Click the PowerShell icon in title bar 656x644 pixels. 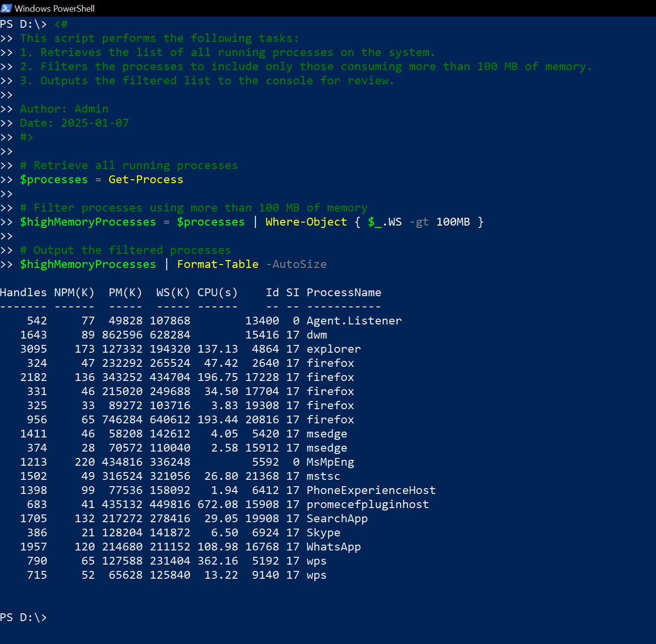7,8
